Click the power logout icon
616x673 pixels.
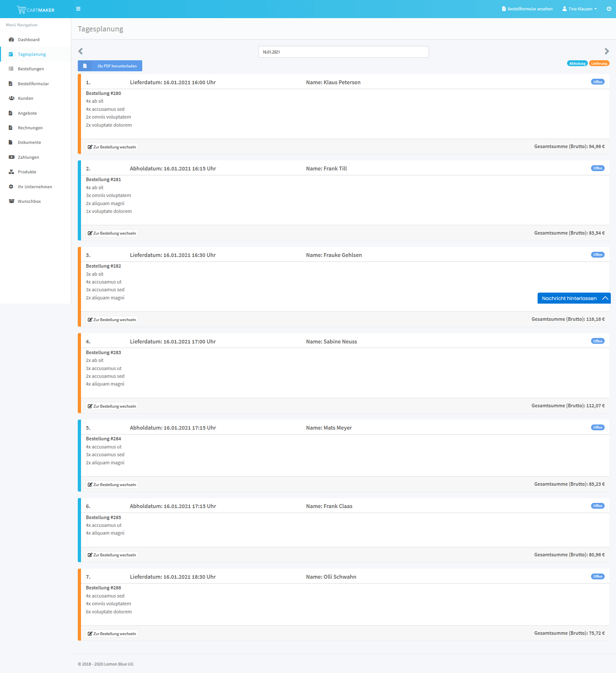click(x=609, y=9)
